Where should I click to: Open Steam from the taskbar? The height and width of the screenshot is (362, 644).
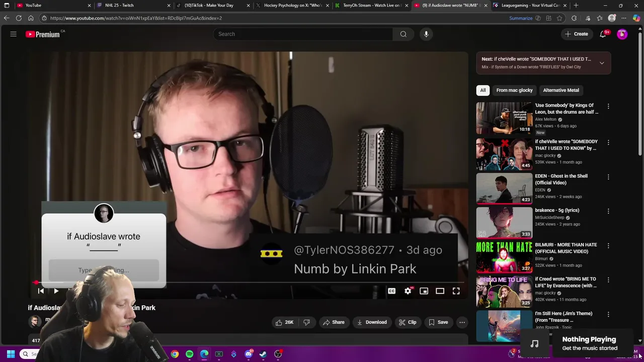pyautogui.click(x=263, y=354)
